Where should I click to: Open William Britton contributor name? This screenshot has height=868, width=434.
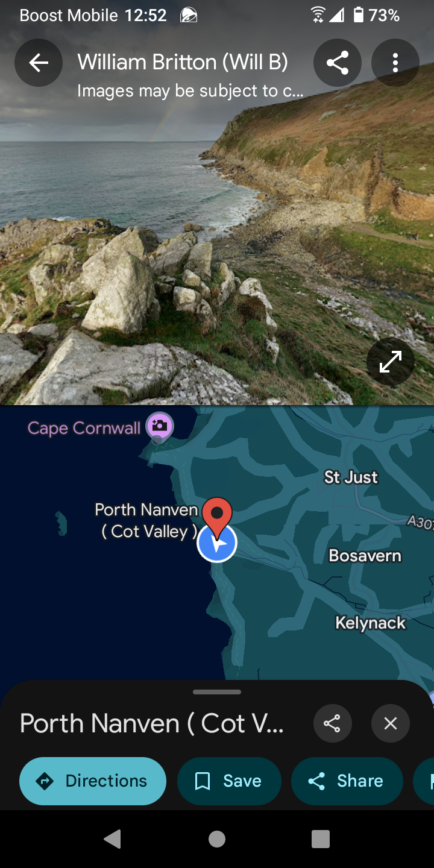(x=183, y=62)
